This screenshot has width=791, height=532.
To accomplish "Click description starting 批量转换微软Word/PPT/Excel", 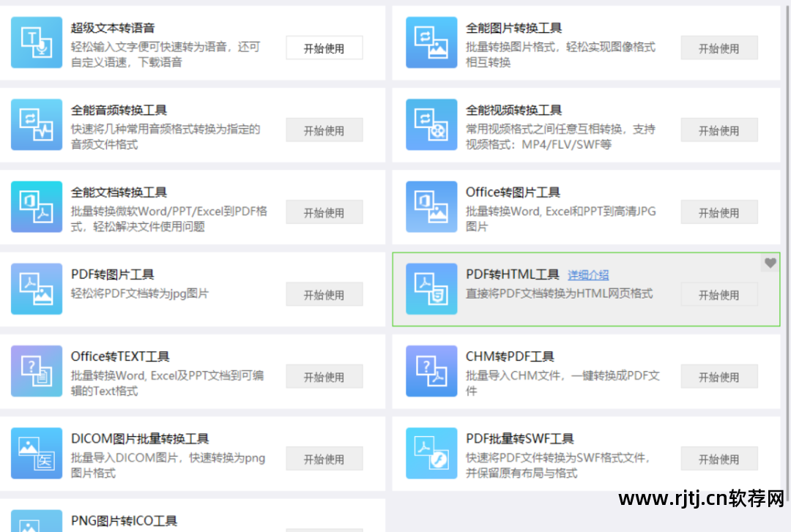I will click(169, 219).
